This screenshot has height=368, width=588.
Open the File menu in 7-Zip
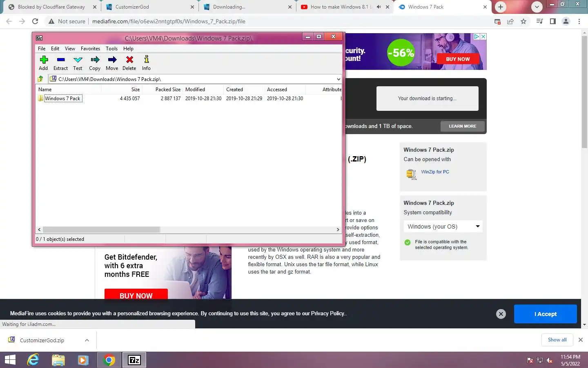tap(42, 48)
